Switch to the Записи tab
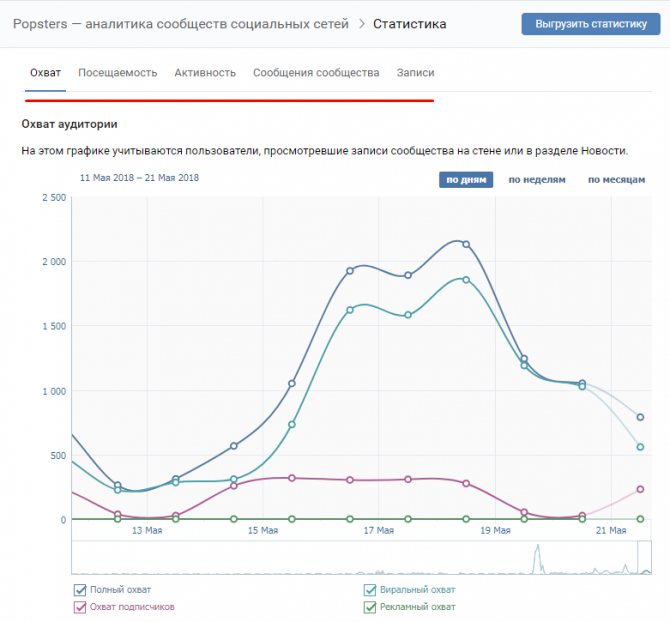670x622 pixels. click(x=415, y=73)
